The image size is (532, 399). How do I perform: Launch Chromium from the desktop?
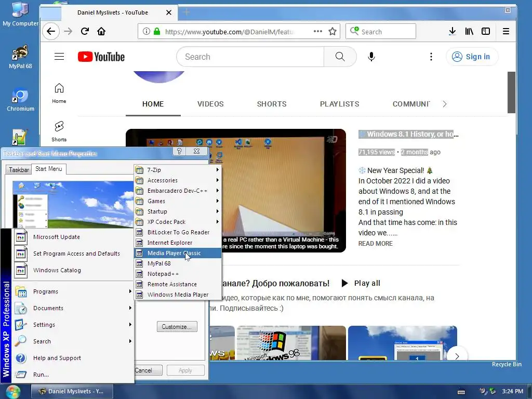[x=20, y=100]
